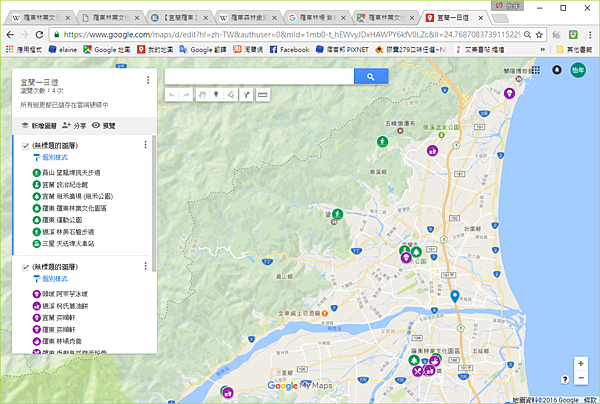Focus the map search input box
The image size is (600, 404).
click(x=259, y=77)
